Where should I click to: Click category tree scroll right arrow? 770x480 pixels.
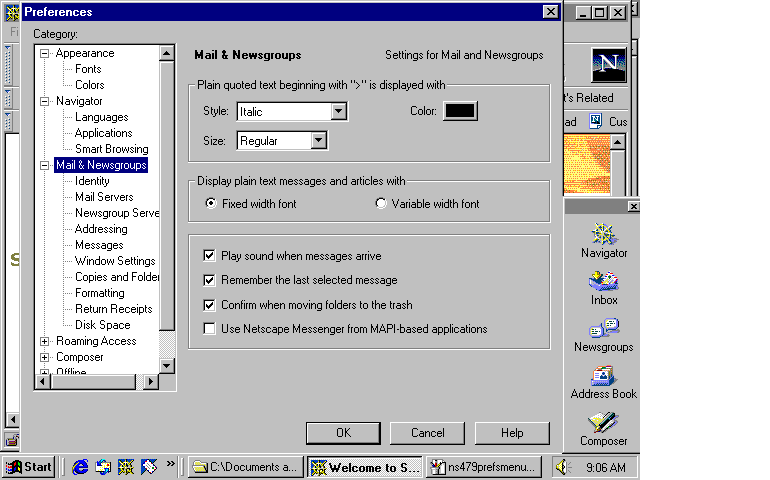[151, 381]
